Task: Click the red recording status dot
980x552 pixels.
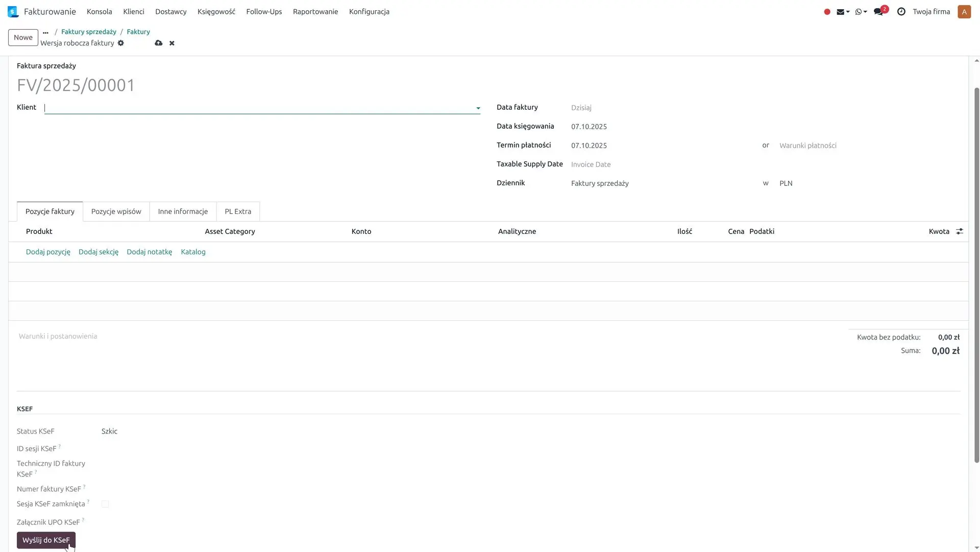Action: [827, 12]
